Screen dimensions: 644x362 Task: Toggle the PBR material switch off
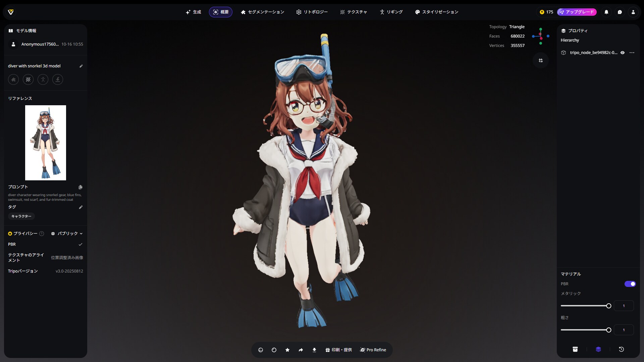pos(630,284)
